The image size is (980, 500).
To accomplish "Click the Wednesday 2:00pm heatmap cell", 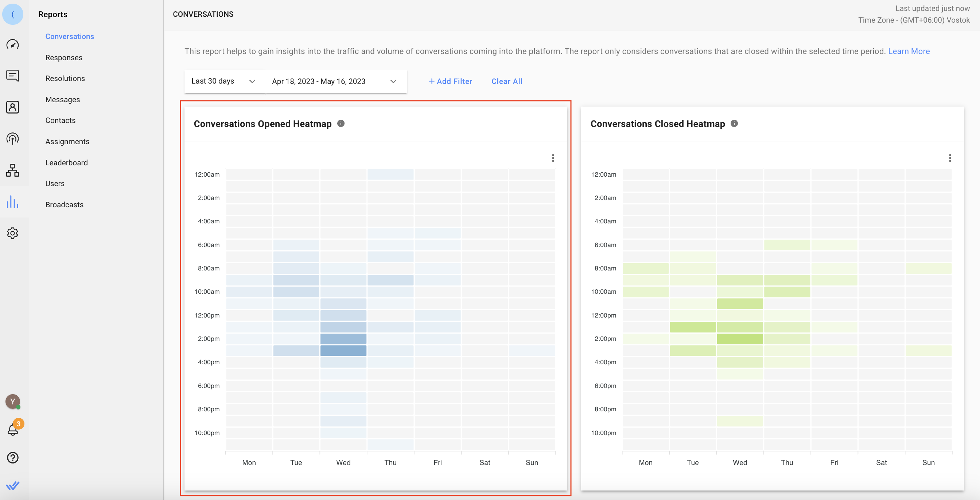I will click(343, 338).
